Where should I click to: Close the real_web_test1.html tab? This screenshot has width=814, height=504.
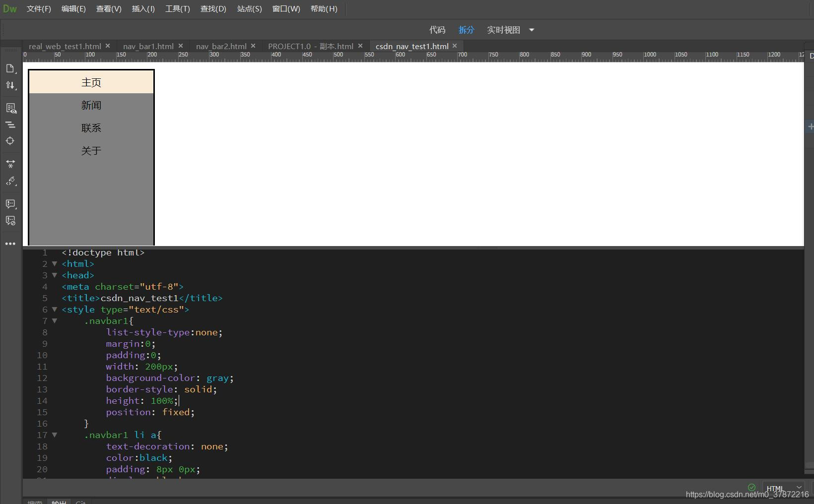[108, 46]
